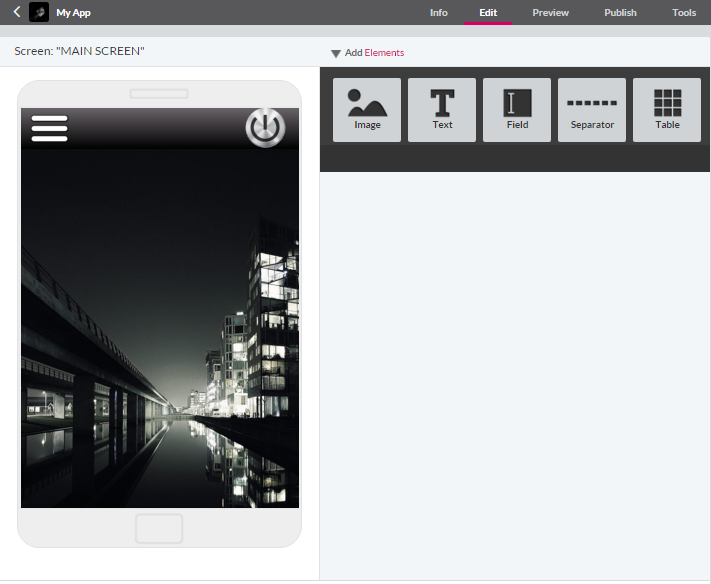711x584 pixels.
Task: Open the Info tab
Action: [x=438, y=13]
